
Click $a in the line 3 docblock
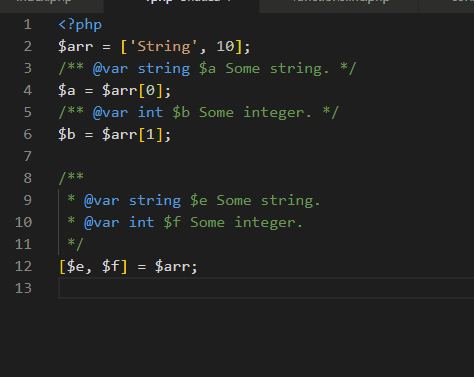click(x=207, y=69)
